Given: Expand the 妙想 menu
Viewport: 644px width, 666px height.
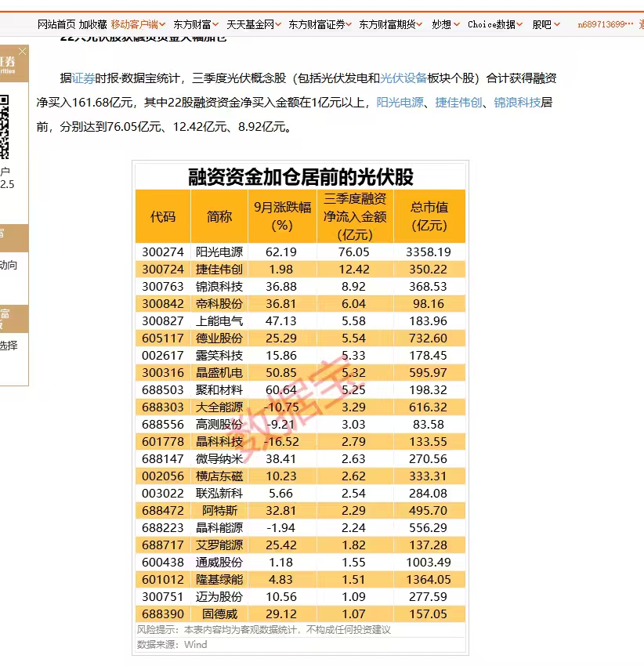Looking at the screenshot, I should pos(446,24).
